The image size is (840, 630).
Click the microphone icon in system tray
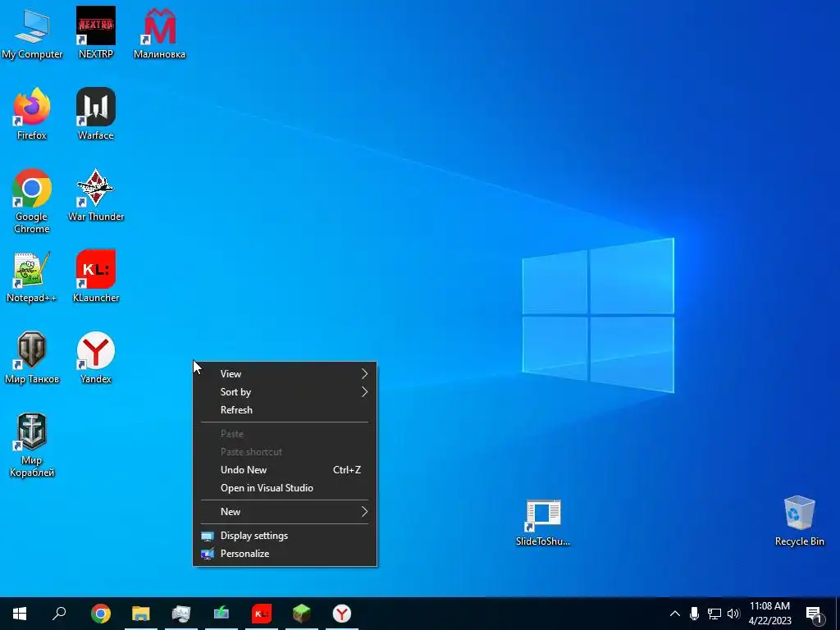click(694, 614)
